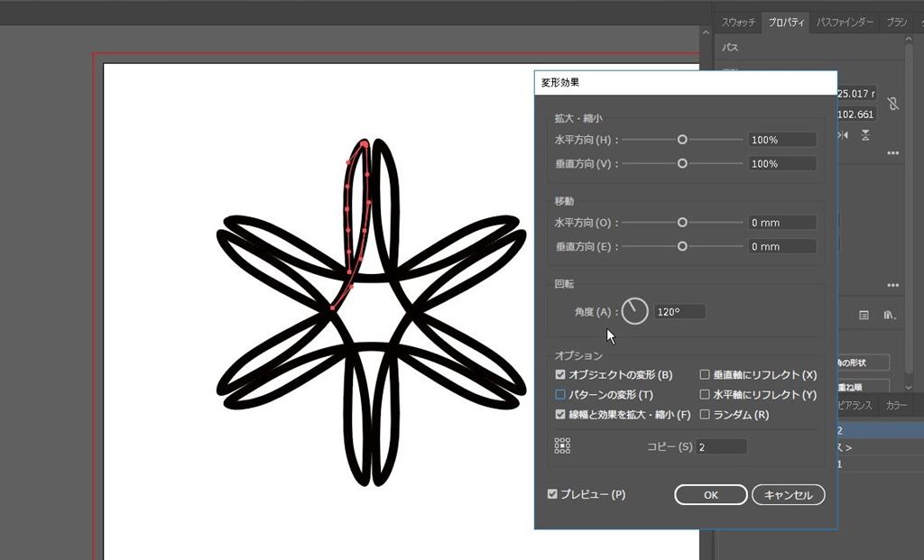The height and width of the screenshot is (560, 924).
Task: Click the キャンセル button
Action: point(789,494)
